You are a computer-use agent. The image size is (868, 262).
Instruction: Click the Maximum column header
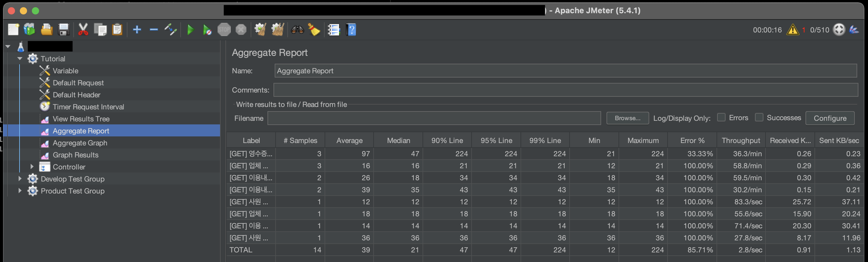click(643, 140)
